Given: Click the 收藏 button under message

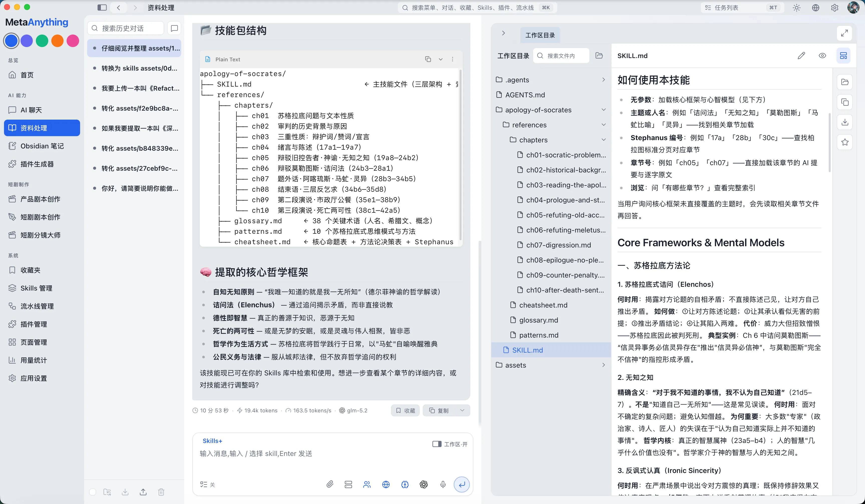Looking at the screenshot, I should [405, 410].
